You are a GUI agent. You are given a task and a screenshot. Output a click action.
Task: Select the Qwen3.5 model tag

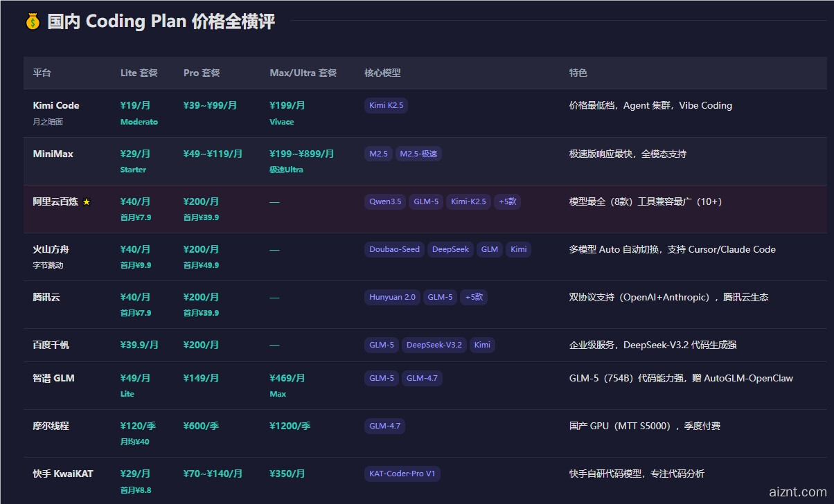385,201
